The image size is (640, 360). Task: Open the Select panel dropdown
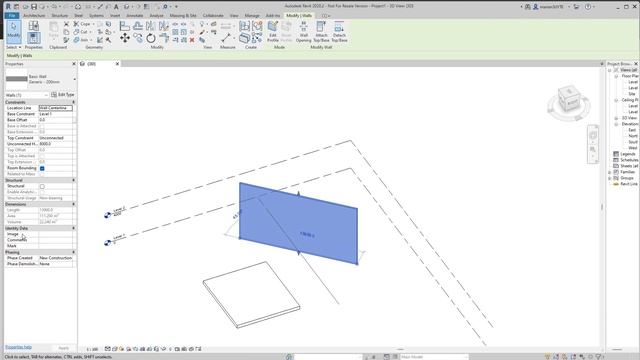tap(13, 47)
